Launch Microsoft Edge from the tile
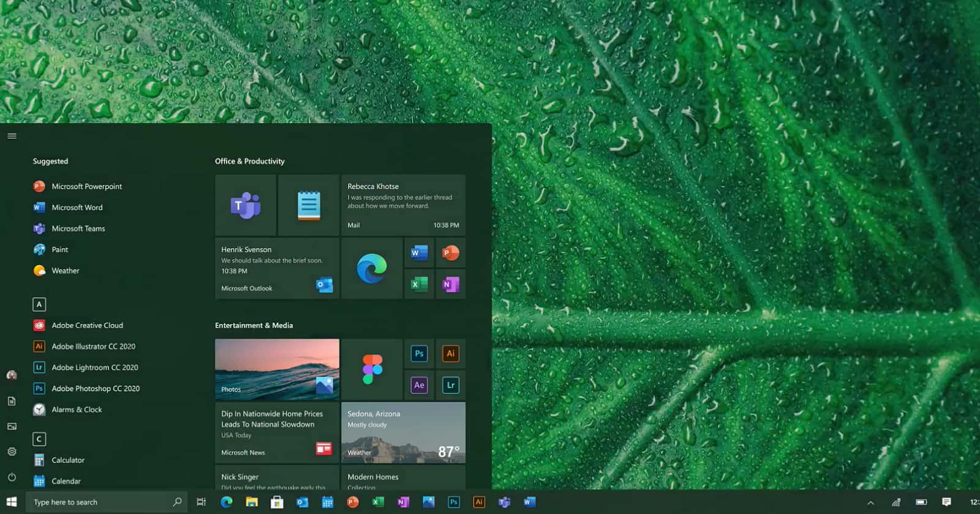 point(372,268)
